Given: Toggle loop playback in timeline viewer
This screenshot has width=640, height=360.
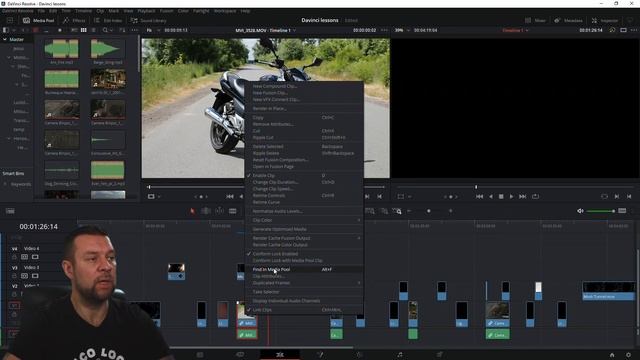Looking at the screenshot, I should pyautogui.click(x=536, y=196).
